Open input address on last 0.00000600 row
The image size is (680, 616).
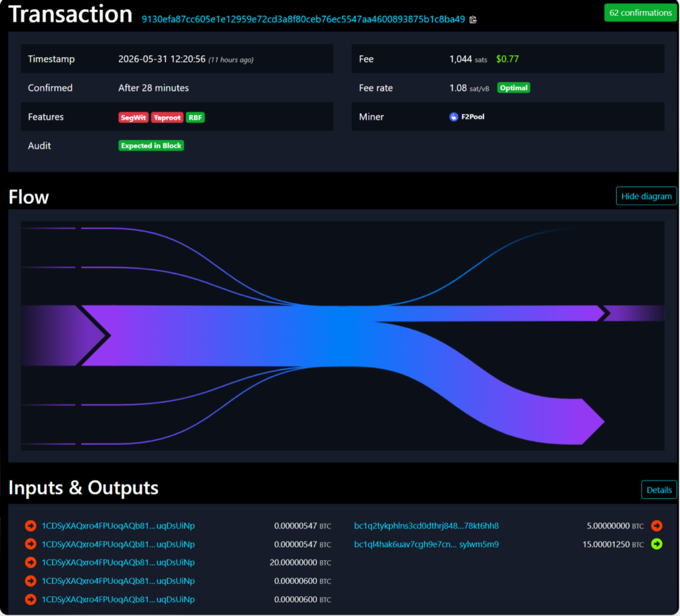click(118, 599)
